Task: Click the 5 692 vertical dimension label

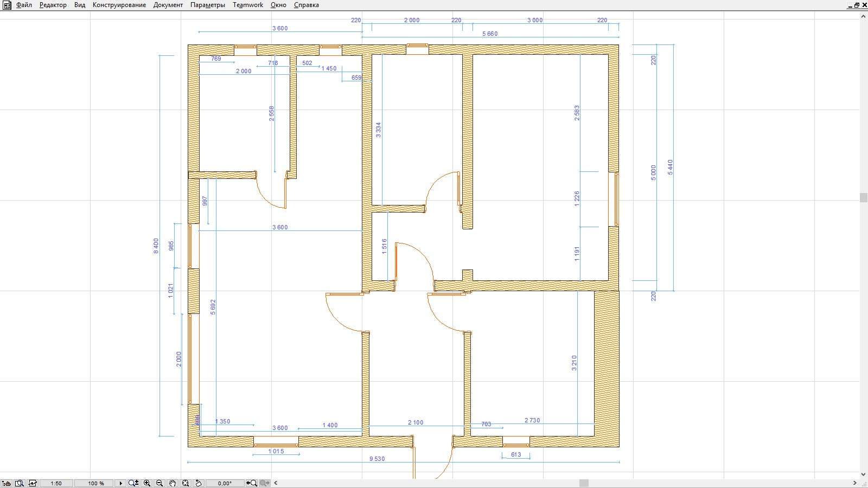Action: coord(213,307)
